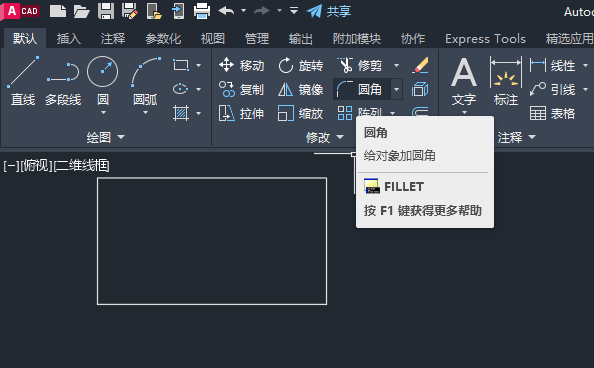The height and width of the screenshot is (368, 594).
Task: Click the 共享 share button
Action: click(x=329, y=11)
